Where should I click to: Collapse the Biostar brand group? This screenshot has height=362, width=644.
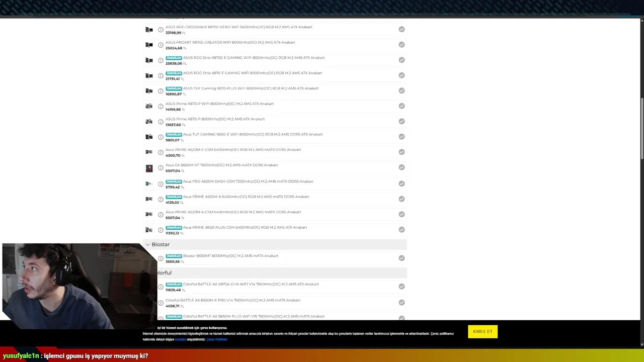[x=275, y=244]
